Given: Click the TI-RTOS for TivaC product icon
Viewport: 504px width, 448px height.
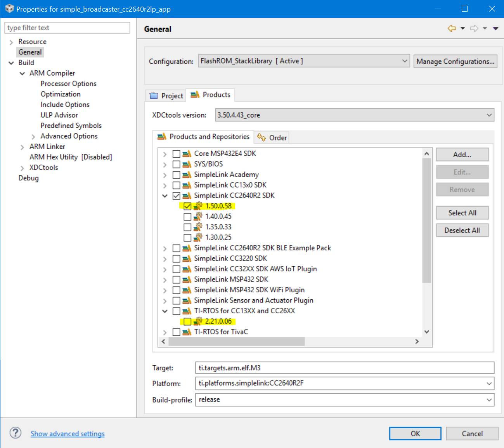Looking at the screenshot, I should (187, 332).
